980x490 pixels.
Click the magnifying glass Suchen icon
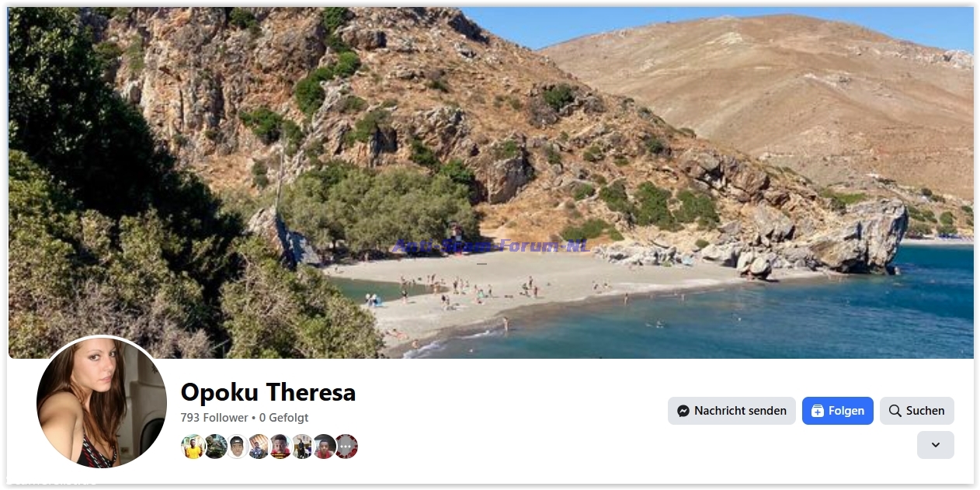coord(895,411)
